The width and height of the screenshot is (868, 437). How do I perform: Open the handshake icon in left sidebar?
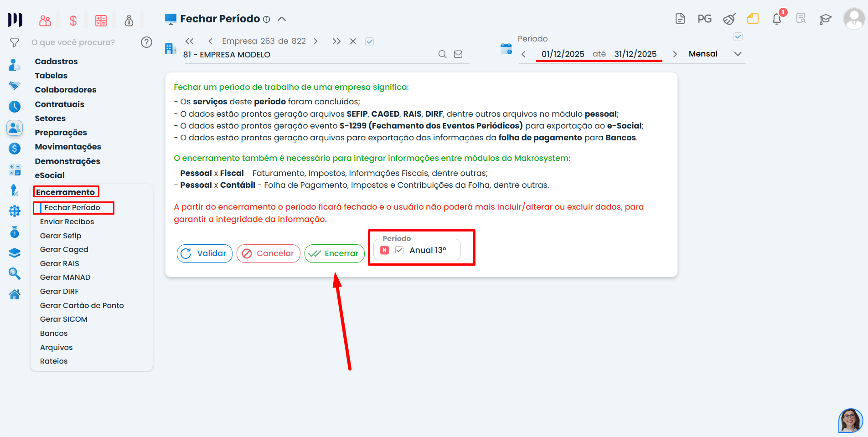(15, 85)
